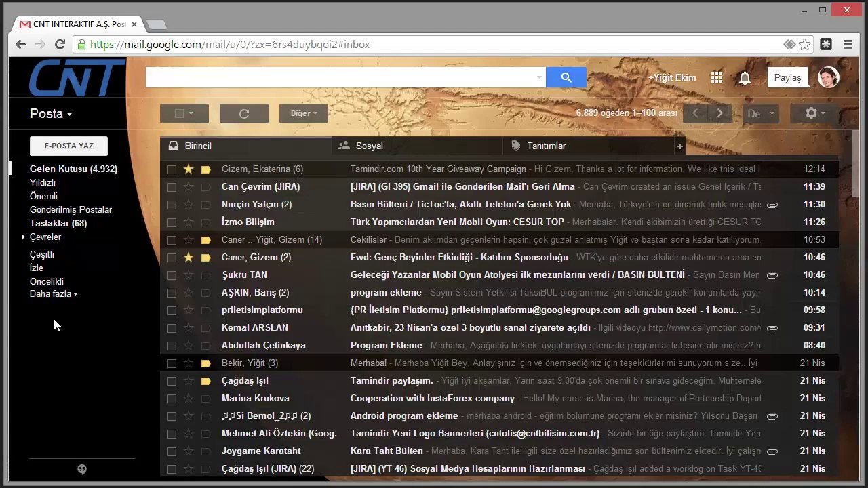This screenshot has height=488, width=868.
Task: Click the Paylaş button
Action: click(x=788, y=77)
